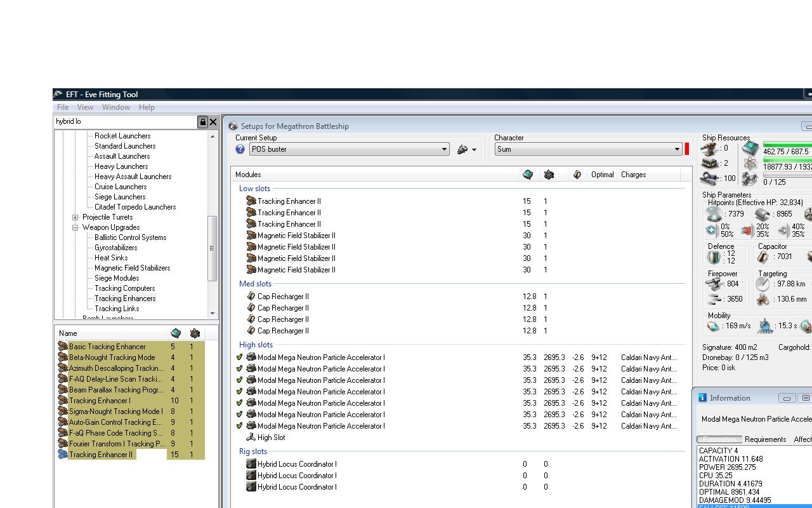
Task: Open the Help menu
Action: 147,107
